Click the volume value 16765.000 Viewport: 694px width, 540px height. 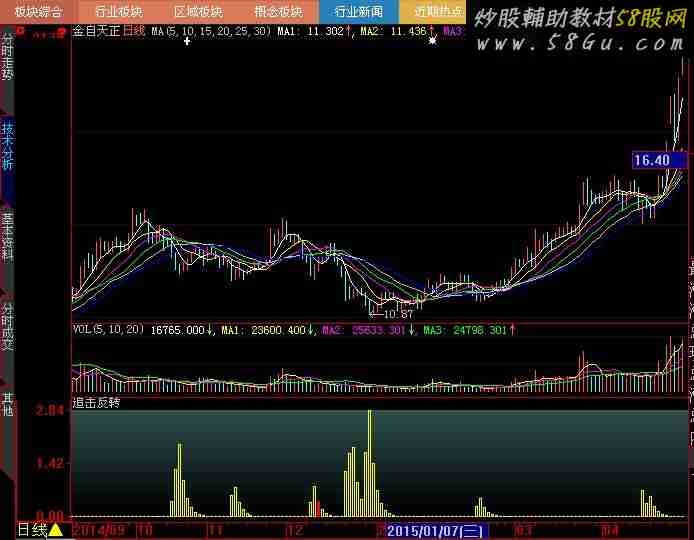[181, 330]
